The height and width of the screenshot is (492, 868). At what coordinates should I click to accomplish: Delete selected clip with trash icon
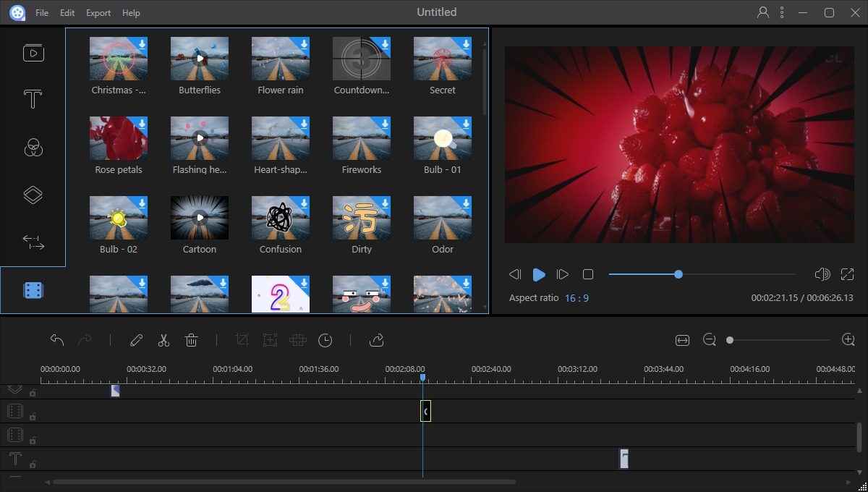191,340
